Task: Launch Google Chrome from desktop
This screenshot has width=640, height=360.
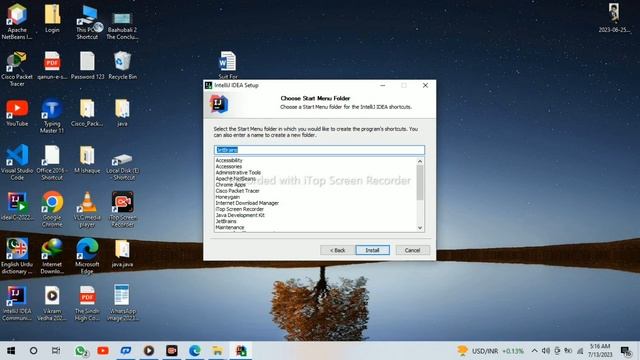Action: point(52,209)
